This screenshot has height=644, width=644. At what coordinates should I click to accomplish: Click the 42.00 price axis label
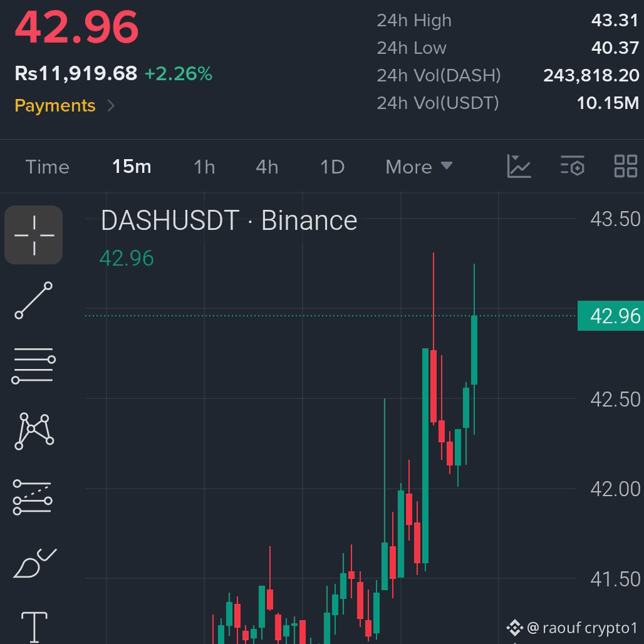[x=615, y=489]
